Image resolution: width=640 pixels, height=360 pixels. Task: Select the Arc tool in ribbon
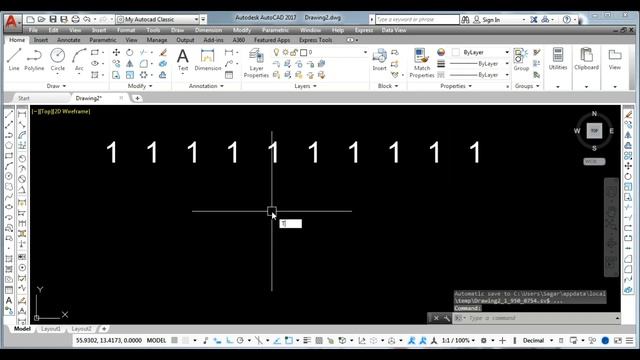tap(79, 59)
